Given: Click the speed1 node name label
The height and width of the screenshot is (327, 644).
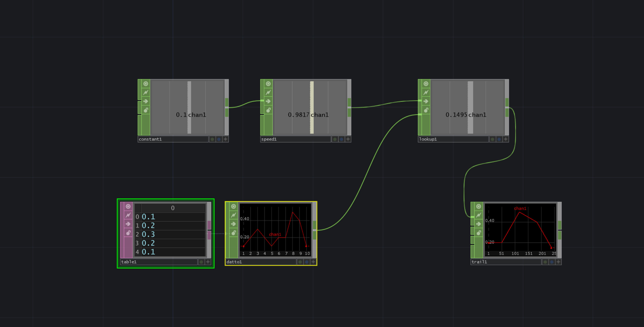Looking at the screenshot, I should point(296,139).
